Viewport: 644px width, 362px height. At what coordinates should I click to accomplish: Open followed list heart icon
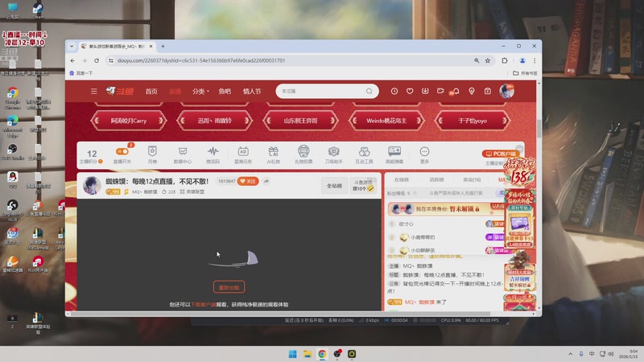410,91
